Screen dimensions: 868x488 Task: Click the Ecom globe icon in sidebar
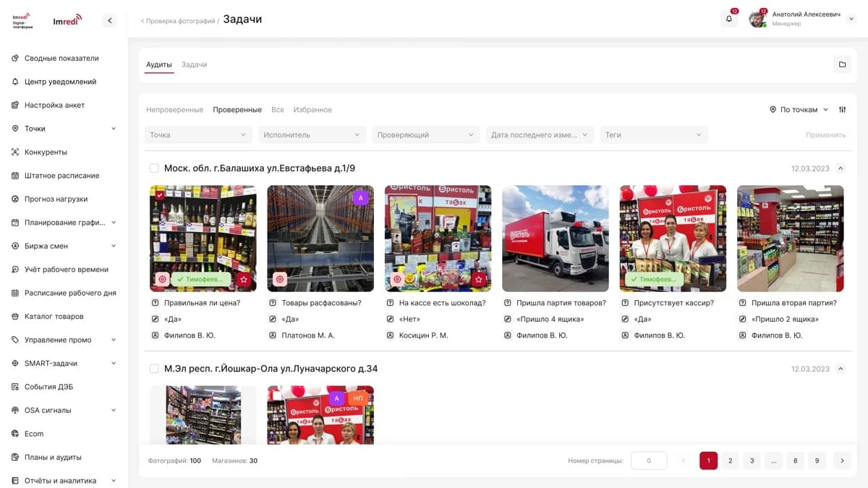coord(16,434)
